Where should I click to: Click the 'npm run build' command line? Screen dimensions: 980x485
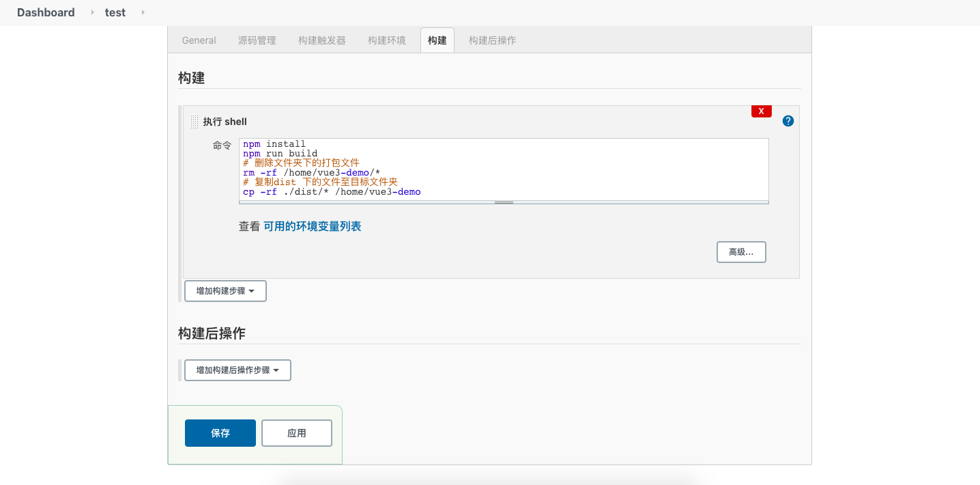click(x=280, y=154)
